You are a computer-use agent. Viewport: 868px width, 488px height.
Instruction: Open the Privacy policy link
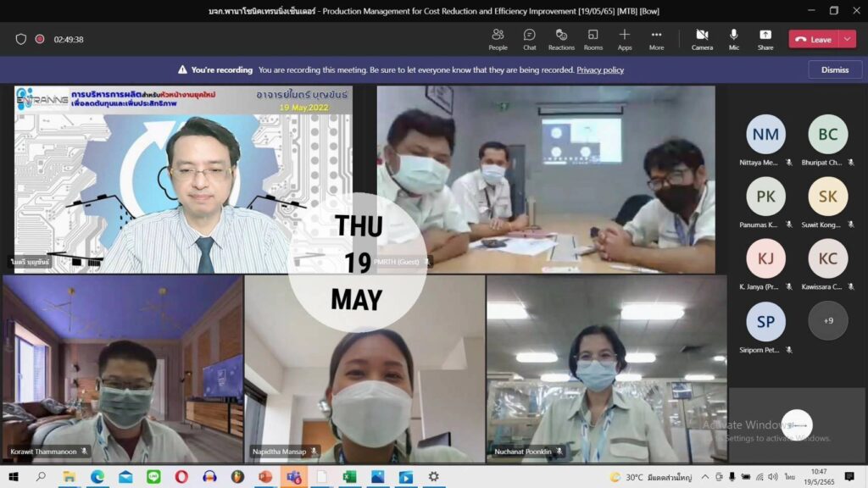click(x=600, y=69)
